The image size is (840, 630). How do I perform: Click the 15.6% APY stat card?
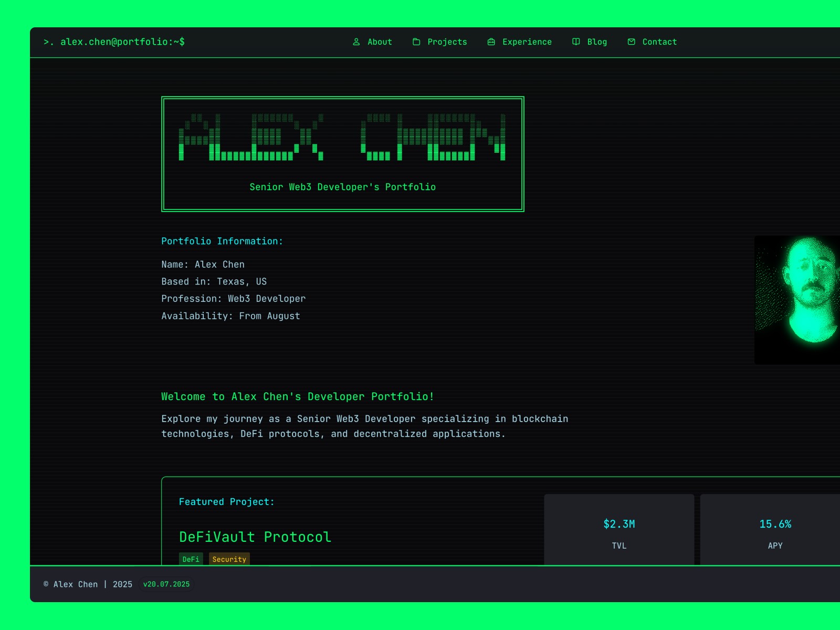pyautogui.click(x=775, y=530)
